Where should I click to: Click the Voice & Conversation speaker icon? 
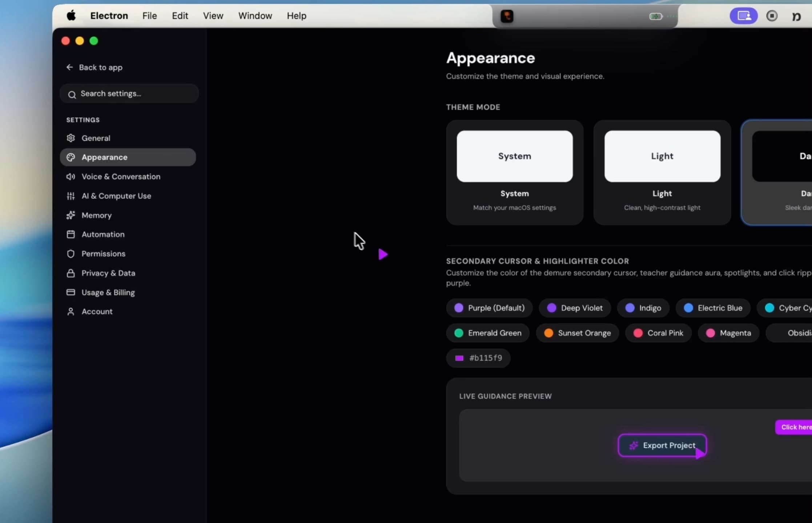71,177
